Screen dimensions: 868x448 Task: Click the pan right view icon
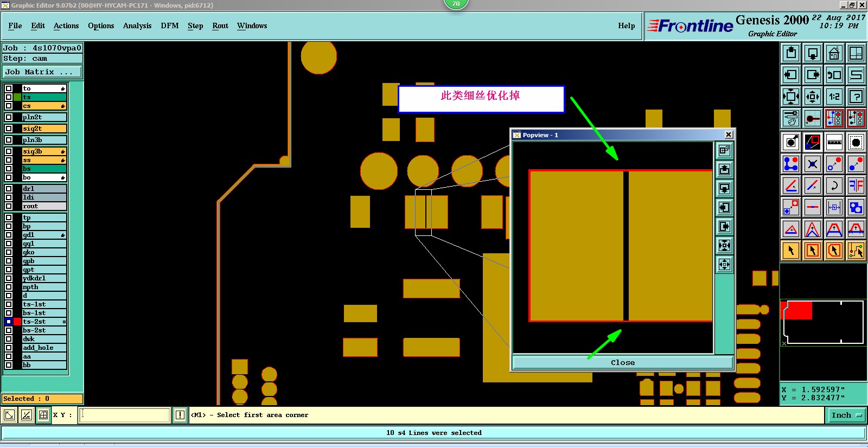point(813,75)
